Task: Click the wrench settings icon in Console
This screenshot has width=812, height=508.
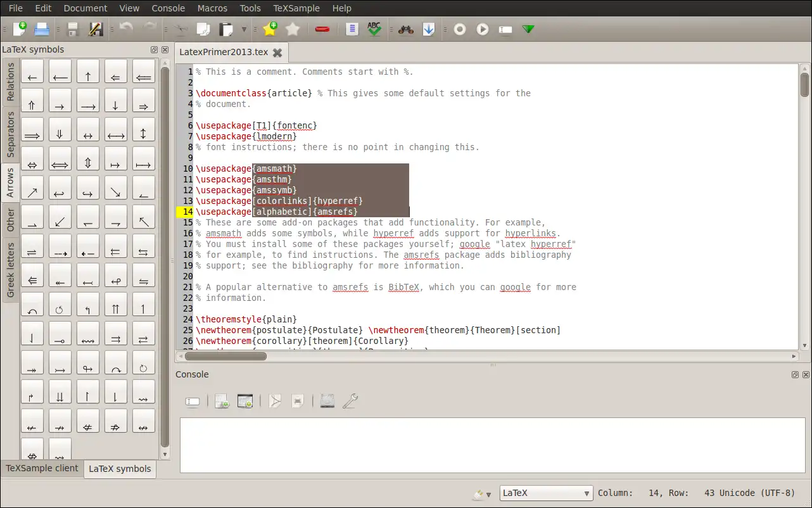Action: (x=350, y=401)
